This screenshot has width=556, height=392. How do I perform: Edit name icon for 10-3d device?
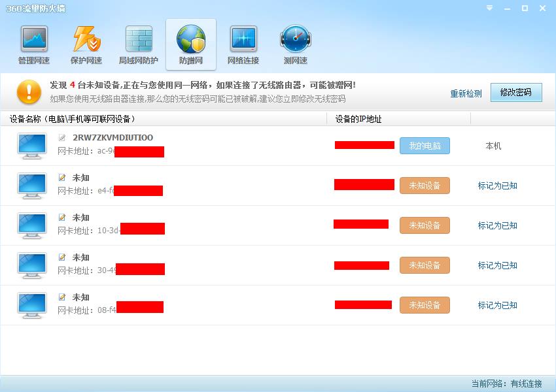coord(62,218)
